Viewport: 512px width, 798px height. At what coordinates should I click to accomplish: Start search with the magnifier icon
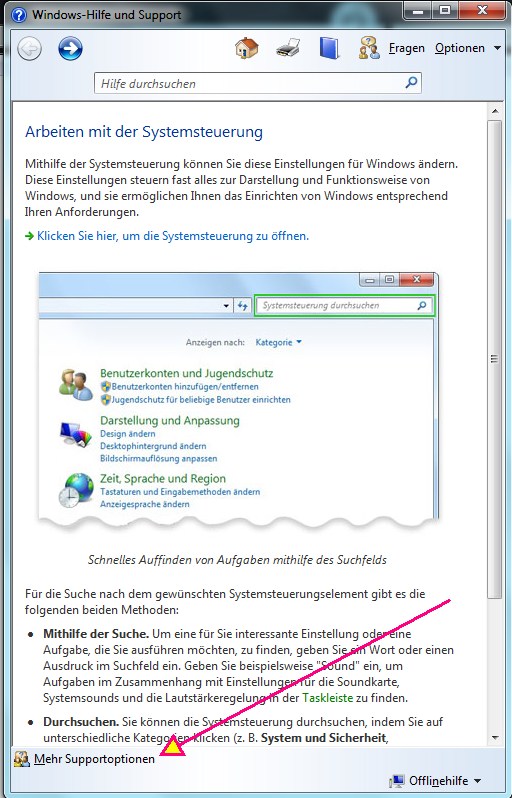[412, 82]
